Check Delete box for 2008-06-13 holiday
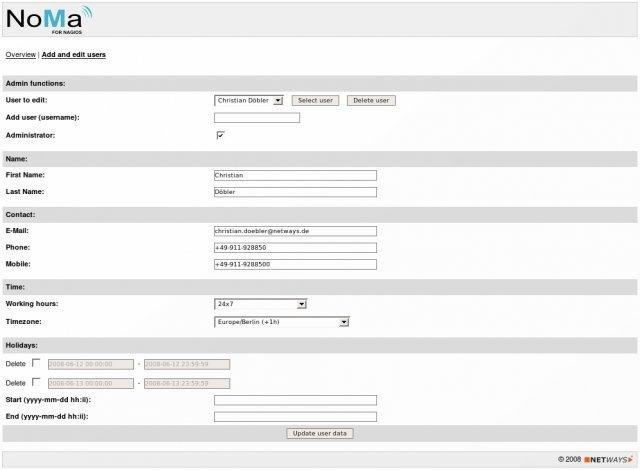The image size is (640, 470). 36,382
